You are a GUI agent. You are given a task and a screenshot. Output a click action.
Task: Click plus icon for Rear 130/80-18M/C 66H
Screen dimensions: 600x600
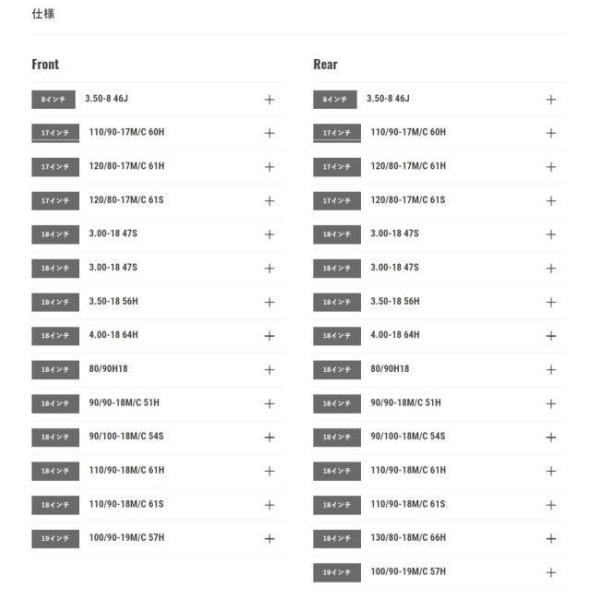tap(551, 538)
